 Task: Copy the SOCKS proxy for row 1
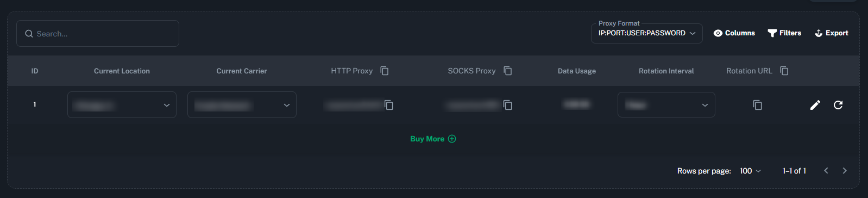508,105
